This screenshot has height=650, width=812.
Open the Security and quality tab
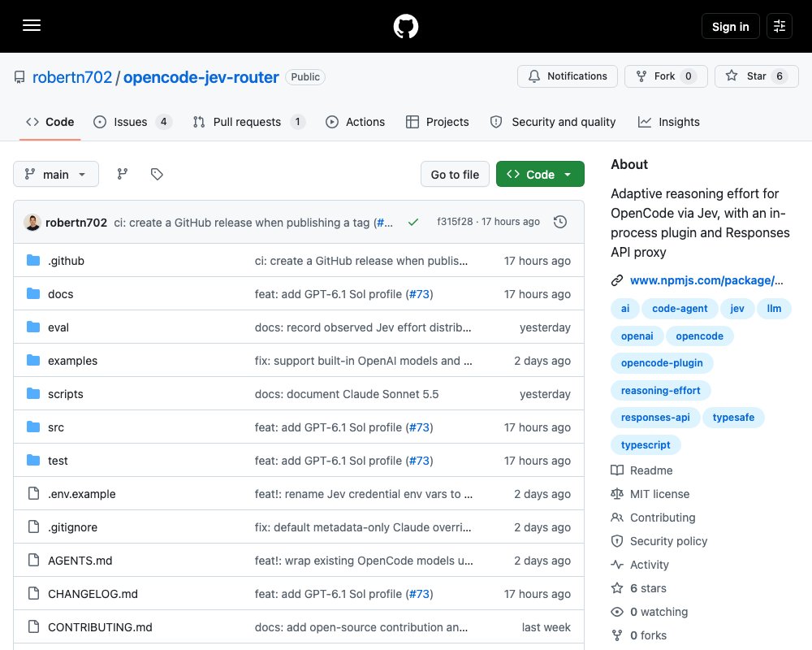click(x=553, y=122)
